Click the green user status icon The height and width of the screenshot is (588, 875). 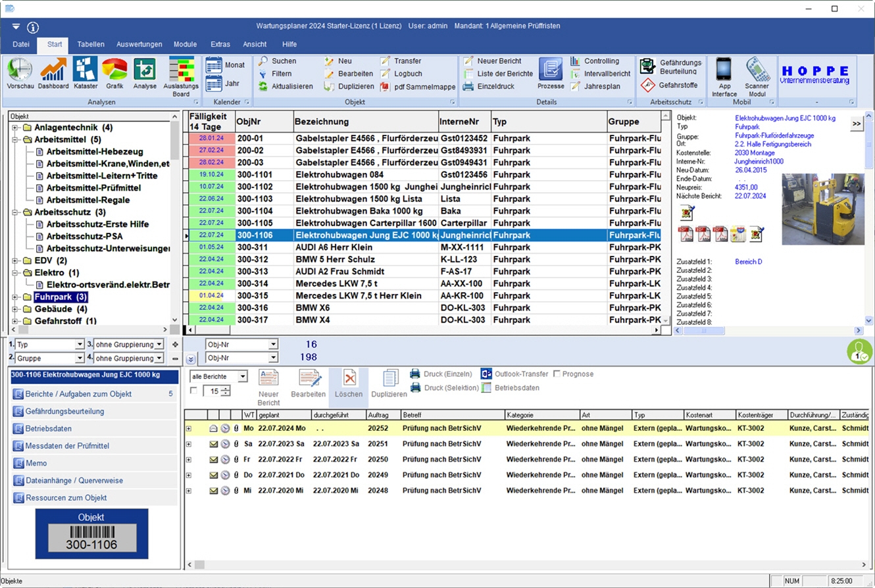(859, 352)
